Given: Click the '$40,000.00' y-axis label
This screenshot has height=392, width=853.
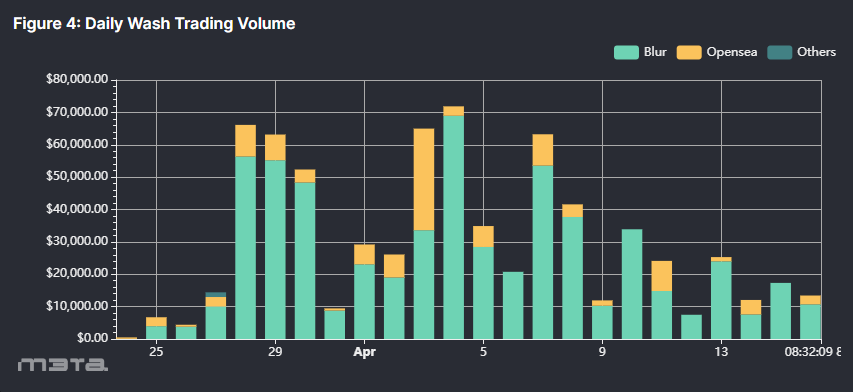Looking at the screenshot, I should click(78, 210).
